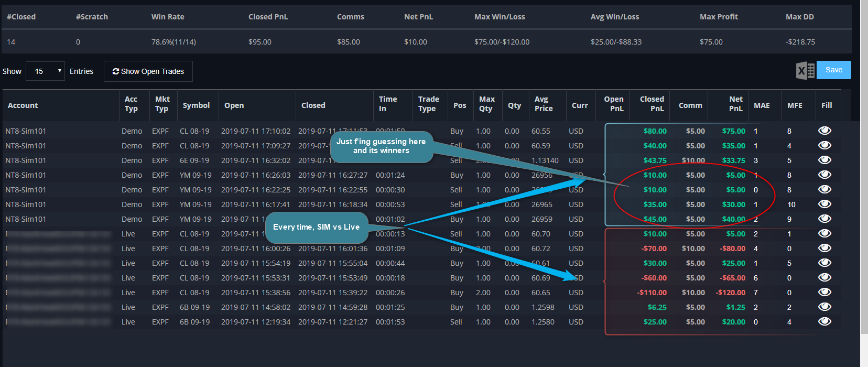The height and width of the screenshot is (367, 868).
Task: Sort by the Time In column
Action: [x=393, y=105]
